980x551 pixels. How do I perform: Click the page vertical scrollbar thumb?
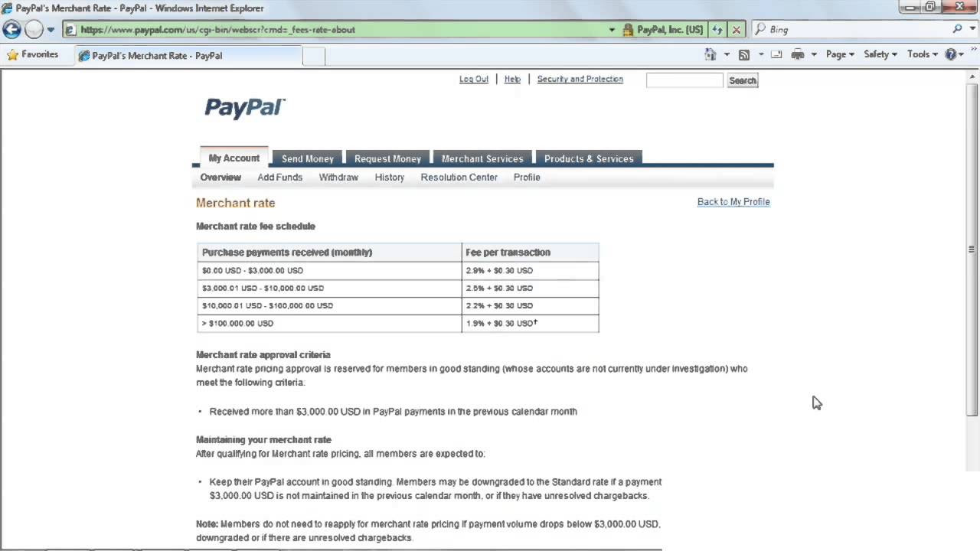pos(972,249)
